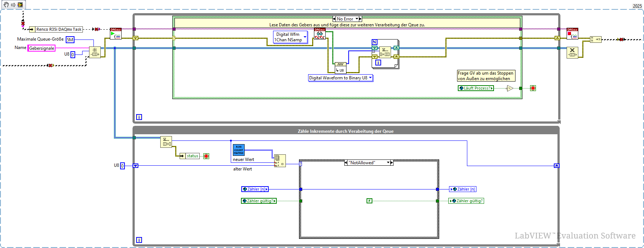Click the DAQmx Start Task node

point(116,34)
